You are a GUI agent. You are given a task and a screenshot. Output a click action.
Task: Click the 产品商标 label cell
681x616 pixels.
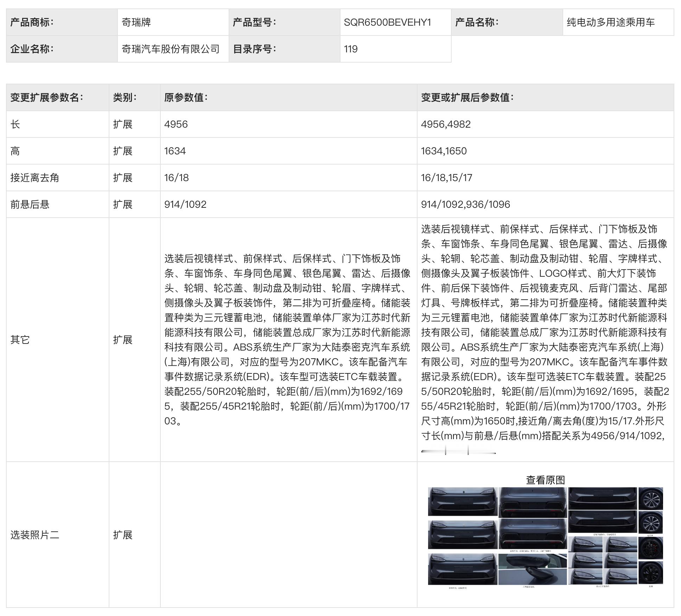tap(62, 22)
